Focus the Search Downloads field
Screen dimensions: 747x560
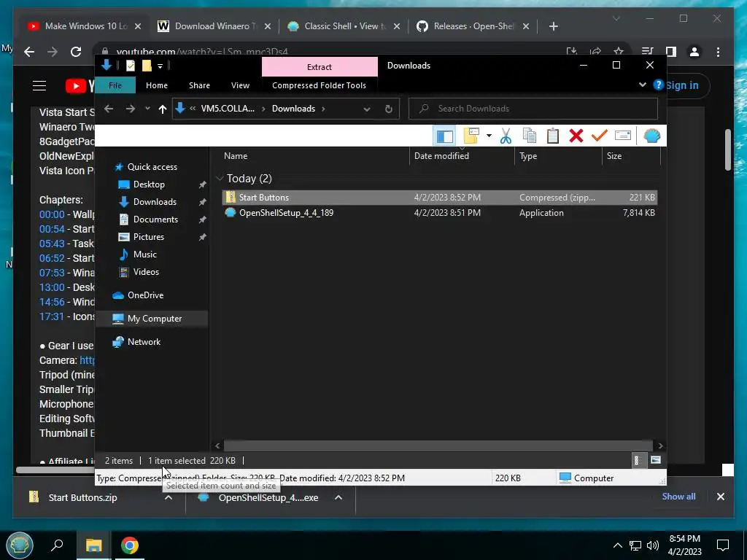click(533, 109)
